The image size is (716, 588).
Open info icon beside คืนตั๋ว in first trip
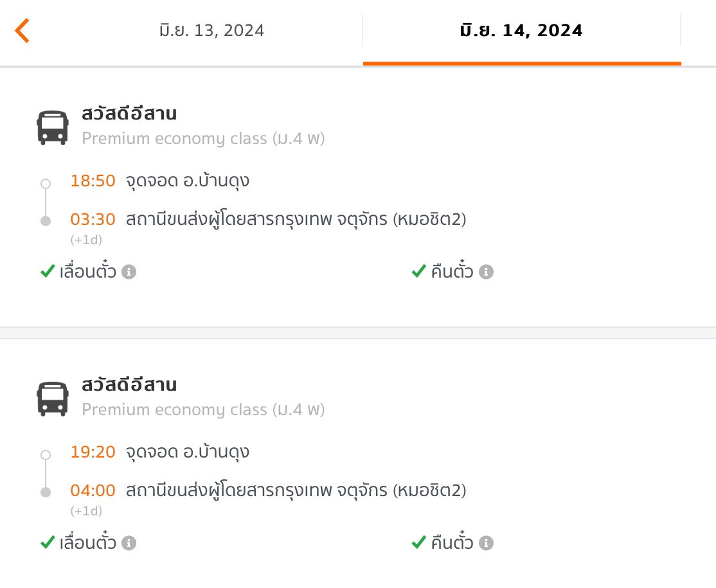[x=486, y=272]
